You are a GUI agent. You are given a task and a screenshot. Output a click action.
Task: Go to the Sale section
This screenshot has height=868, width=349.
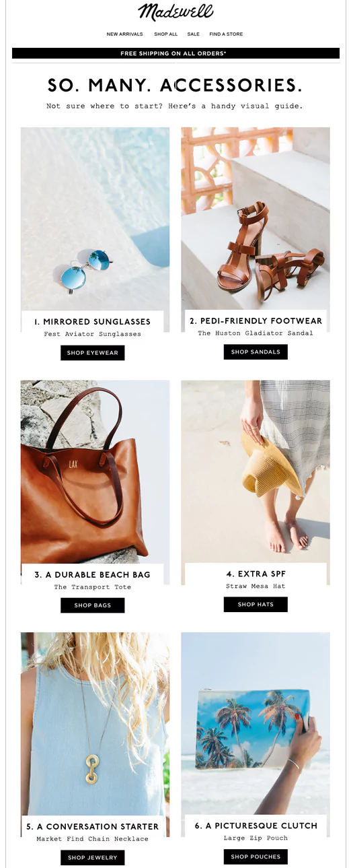[194, 34]
